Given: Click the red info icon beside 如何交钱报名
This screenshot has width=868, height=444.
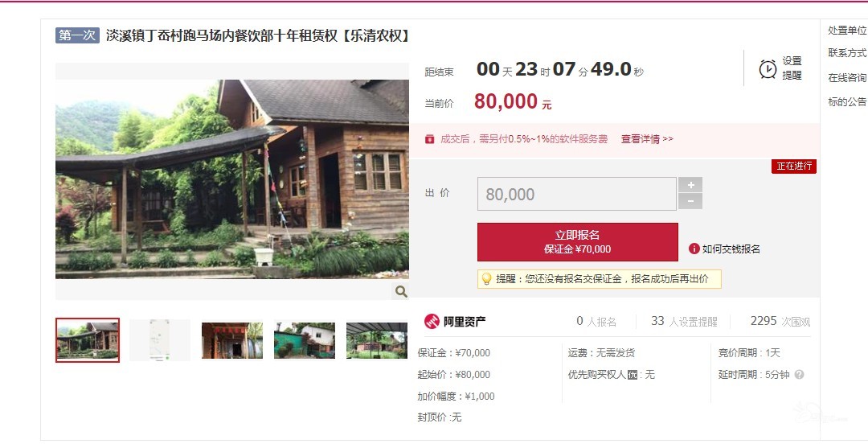Looking at the screenshot, I should (694, 249).
